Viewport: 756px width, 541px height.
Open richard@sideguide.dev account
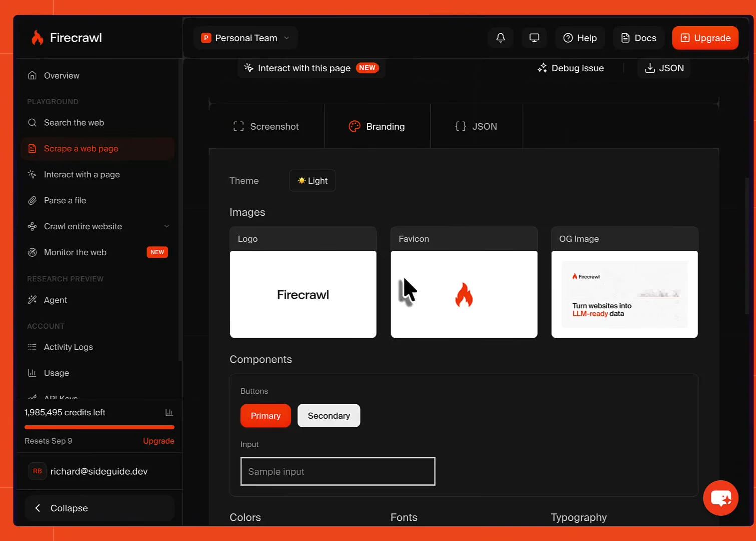[99, 472]
